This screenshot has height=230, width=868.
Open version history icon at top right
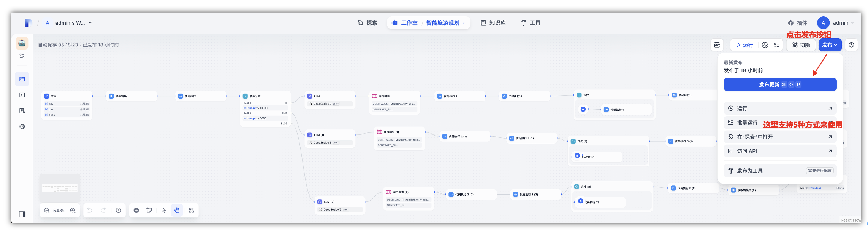tap(851, 45)
